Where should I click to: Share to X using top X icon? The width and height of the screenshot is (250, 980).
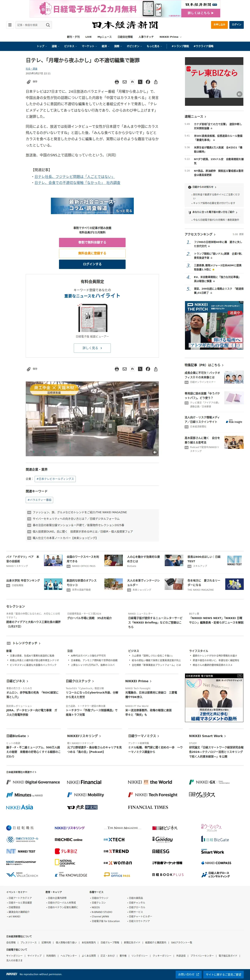click(x=140, y=82)
